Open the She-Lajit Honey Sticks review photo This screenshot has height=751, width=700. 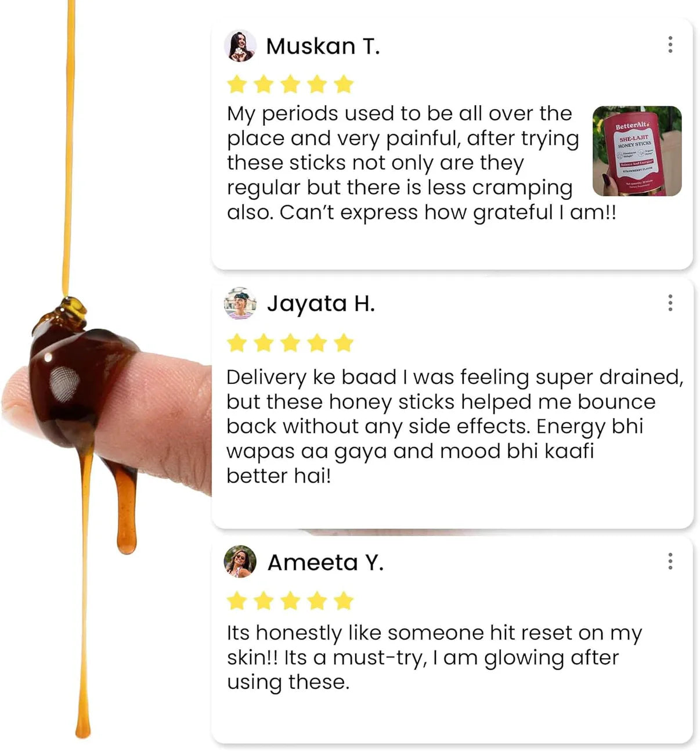pos(637,151)
